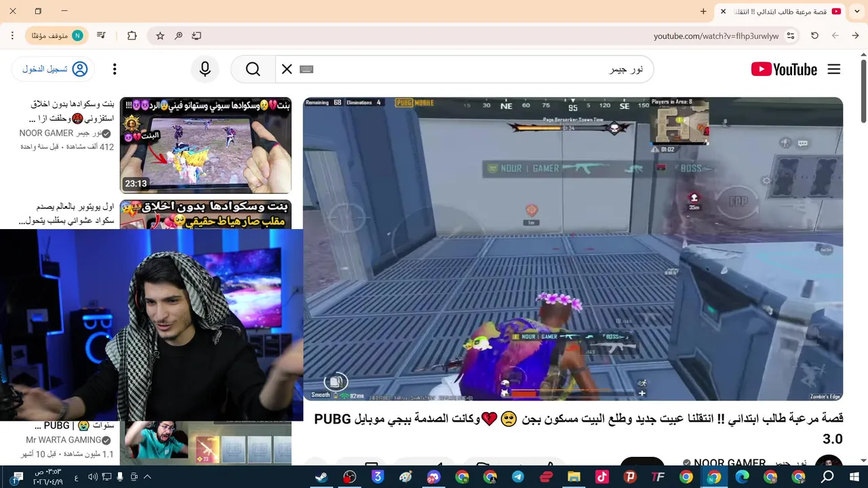Select the youtube.com/watch URL in address bar
Image resolution: width=868 pixels, height=488 pixels.
click(716, 36)
